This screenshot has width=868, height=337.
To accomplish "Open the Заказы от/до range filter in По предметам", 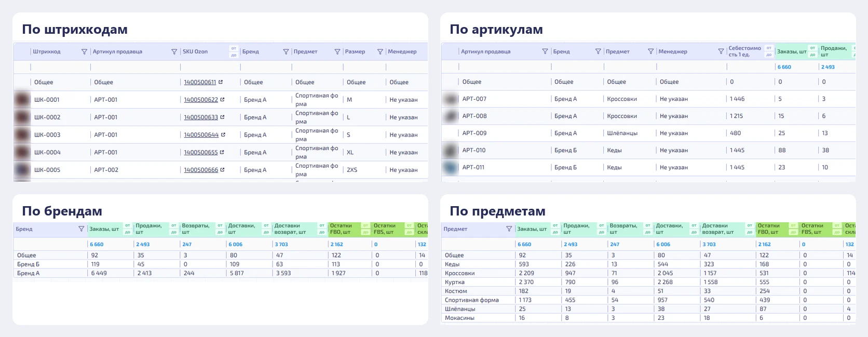I will pos(555,229).
